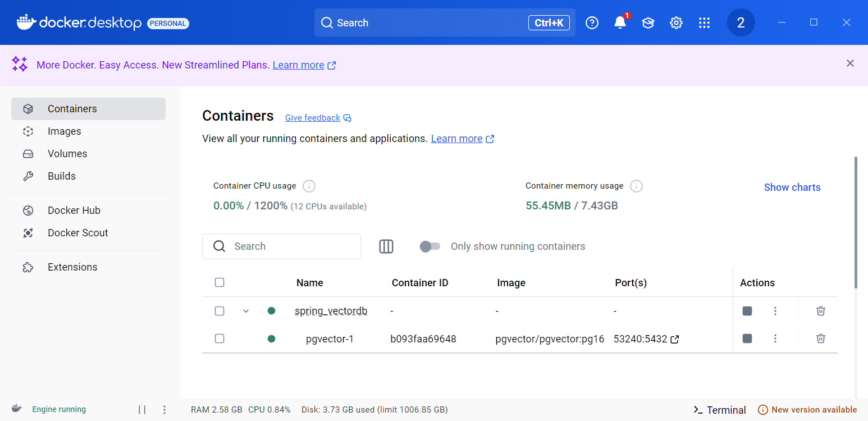Dismiss the Streamlined Plans banner
The image size is (868, 421).
850,63
